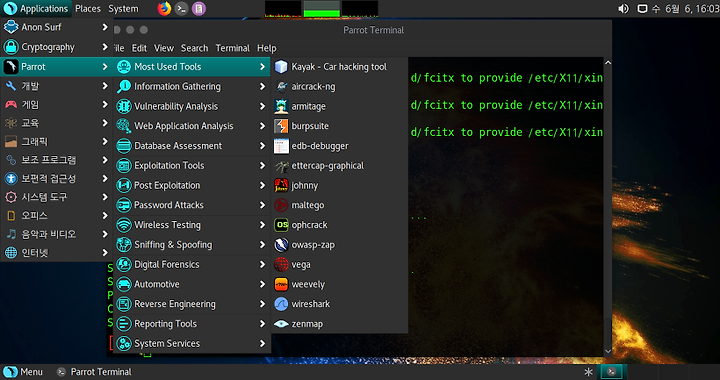Click the network display tray icon
720x380 pixels.
[x=642, y=9]
